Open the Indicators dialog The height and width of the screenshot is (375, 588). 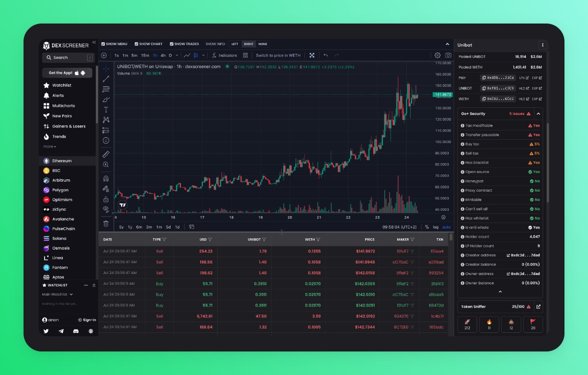[x=224, y=55]
